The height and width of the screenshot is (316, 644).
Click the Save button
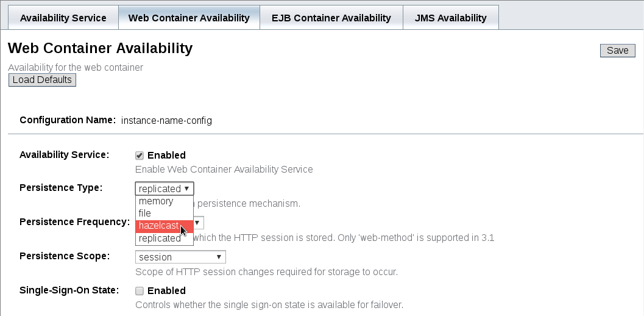617,50
